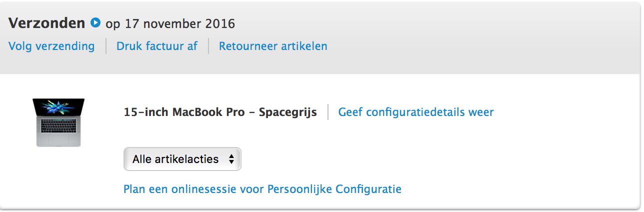This screenshot has width=644, height=212.
Task: Open the MacBook Pro product thumbnail
Action: pyautogui.click(x=58, y=122)
